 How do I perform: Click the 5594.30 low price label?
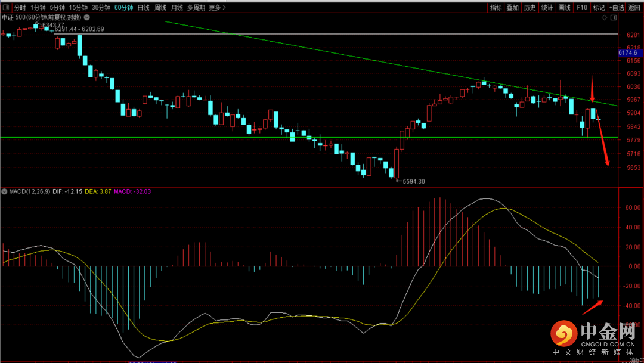coord(414,181)
